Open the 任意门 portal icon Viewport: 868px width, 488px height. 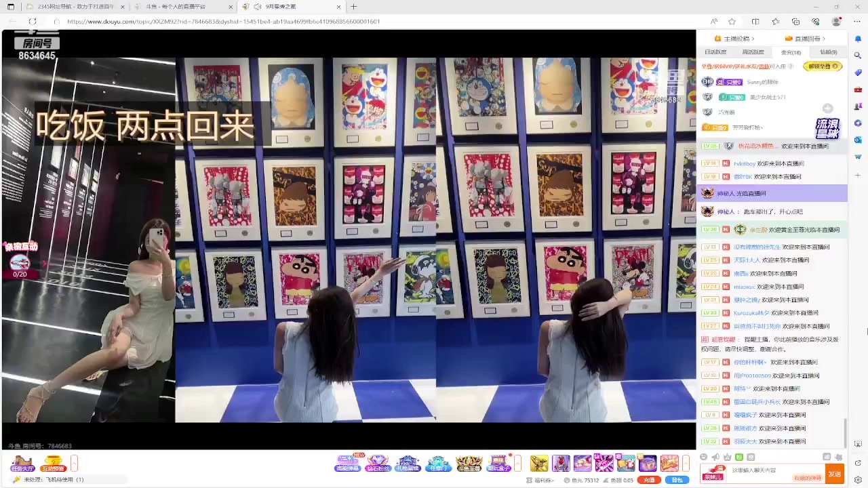point(439,464)
